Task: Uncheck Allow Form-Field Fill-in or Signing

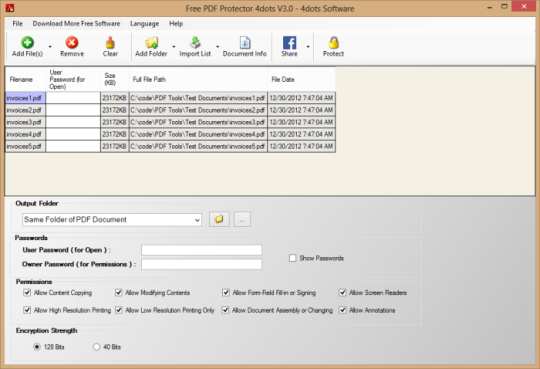Action: tap(226, 293)
